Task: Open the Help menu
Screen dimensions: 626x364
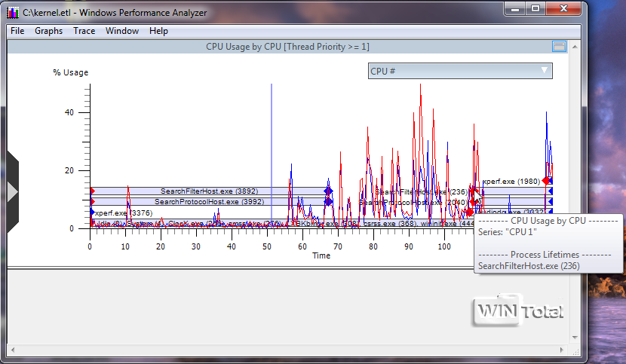Action: pyautogui.click(x=158, y=31)
